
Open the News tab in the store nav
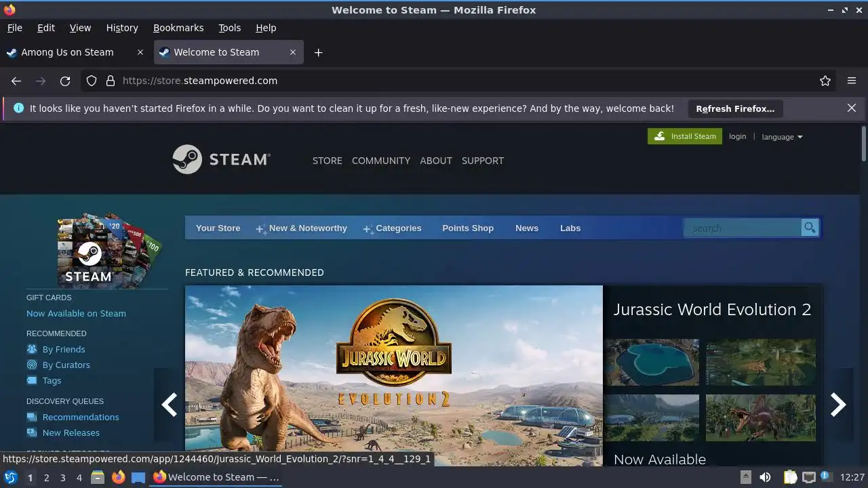click(527, 228)
